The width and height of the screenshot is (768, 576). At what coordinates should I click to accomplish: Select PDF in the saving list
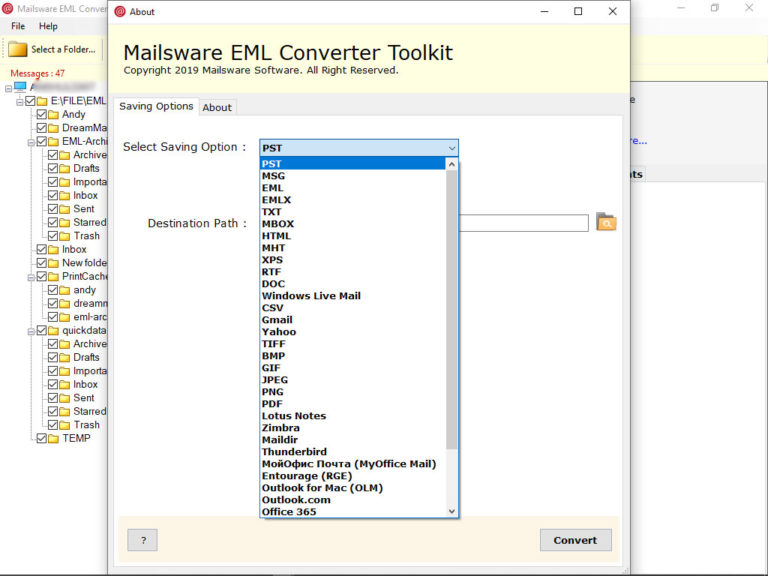pos(353,404)
